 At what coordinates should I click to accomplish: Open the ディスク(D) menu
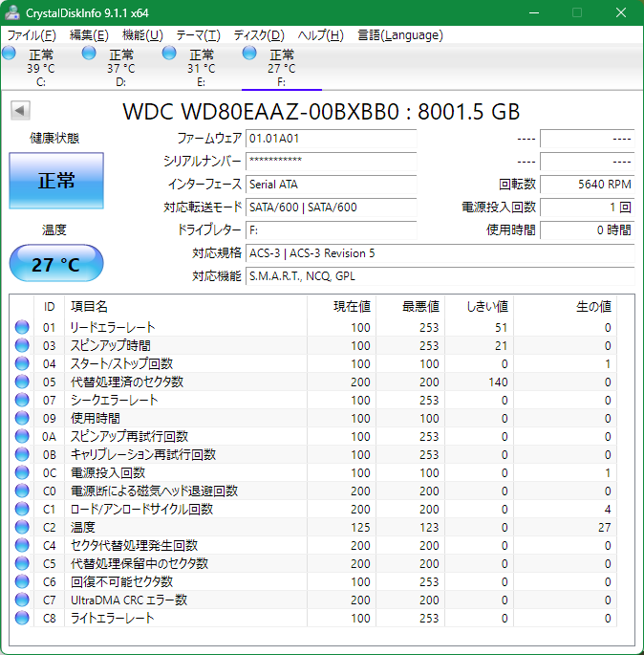(x=259, y=35)
